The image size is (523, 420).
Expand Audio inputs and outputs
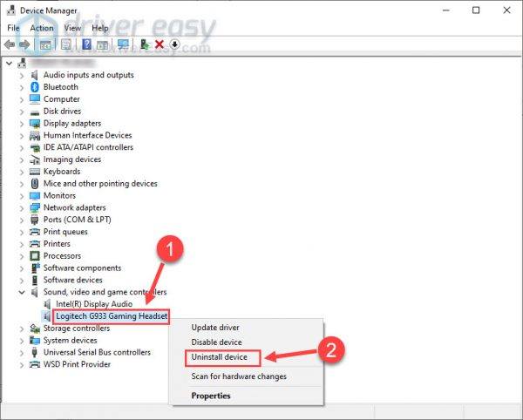(22, 75)
